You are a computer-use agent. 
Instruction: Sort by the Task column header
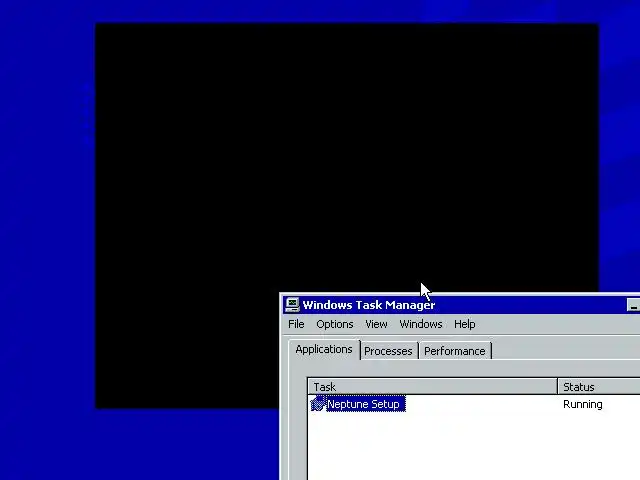pos(433,387)
